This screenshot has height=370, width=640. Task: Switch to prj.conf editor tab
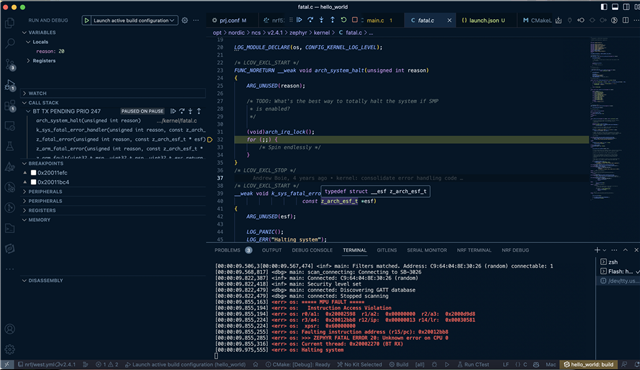[x=232, y=20]
